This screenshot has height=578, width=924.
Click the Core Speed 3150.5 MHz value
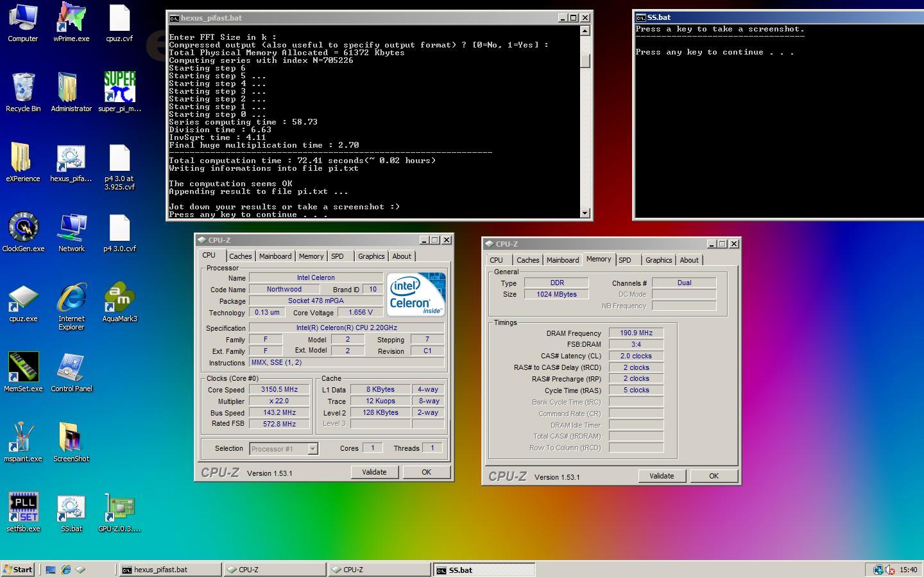coord(280,389)
